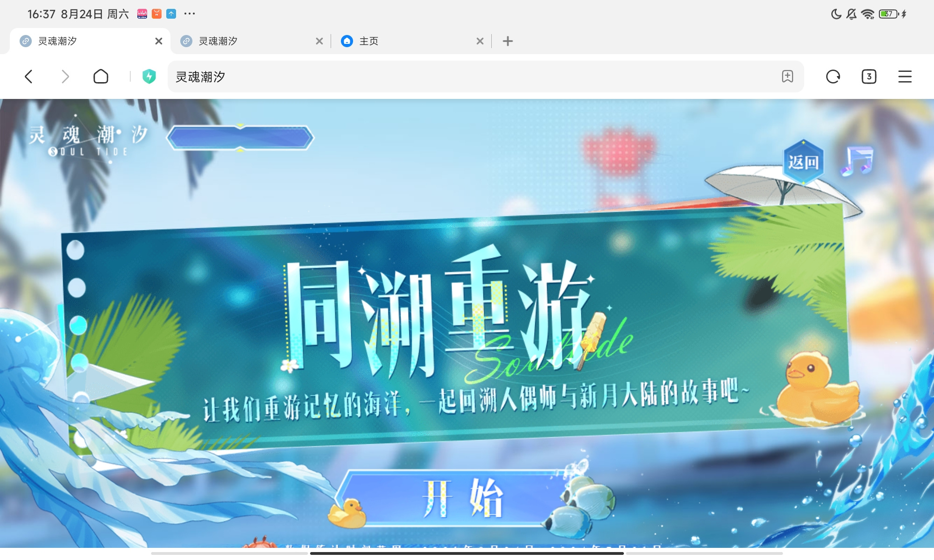The image size is (934, 560).
Task: Go back to the previous page
Action: pos(28,77)
